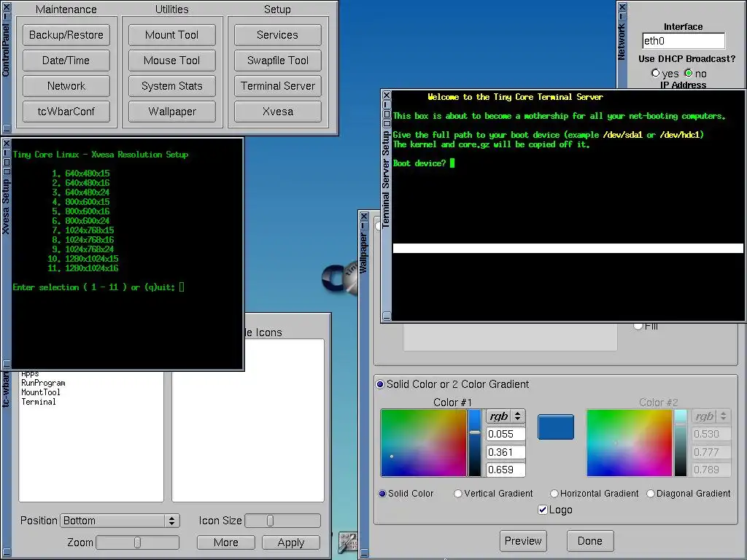Close the Xvesa Setup window
Screen dimensions: 747x560
pos(6,143)
